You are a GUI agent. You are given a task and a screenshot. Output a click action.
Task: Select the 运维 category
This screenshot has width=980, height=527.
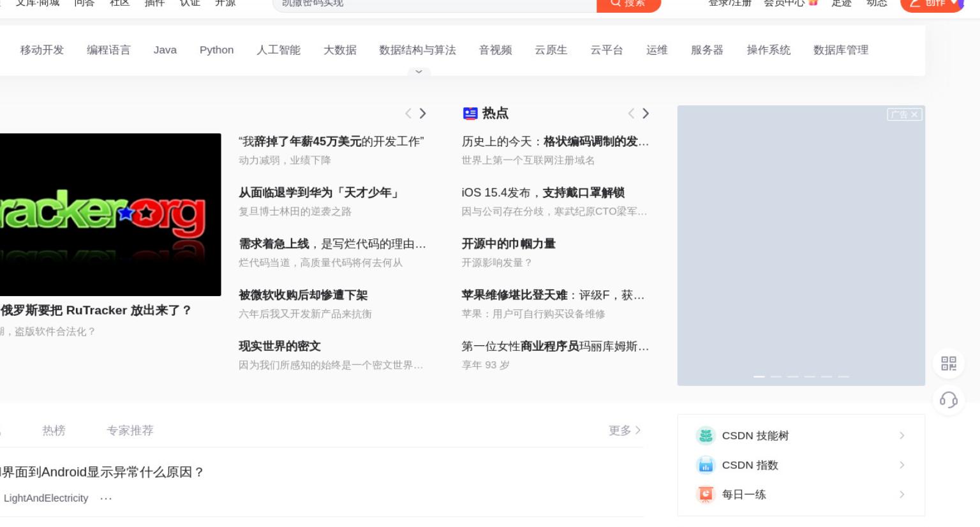coord(657,50)
